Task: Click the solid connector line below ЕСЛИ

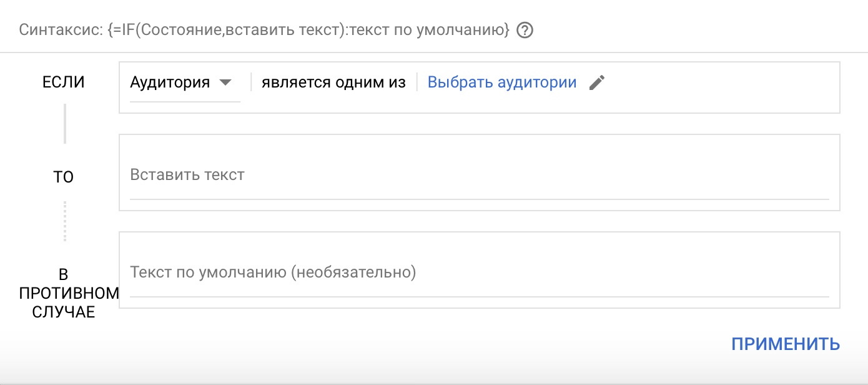Action: click(64, 124)
